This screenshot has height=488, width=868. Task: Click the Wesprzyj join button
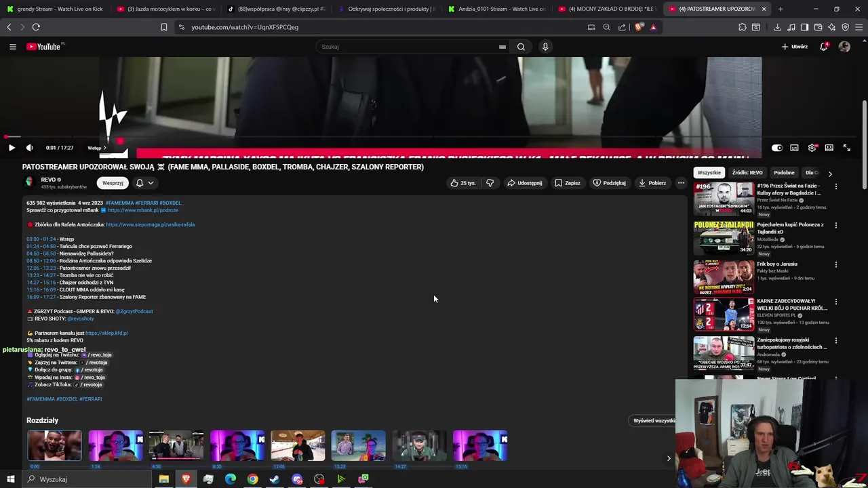pos(113,183)
